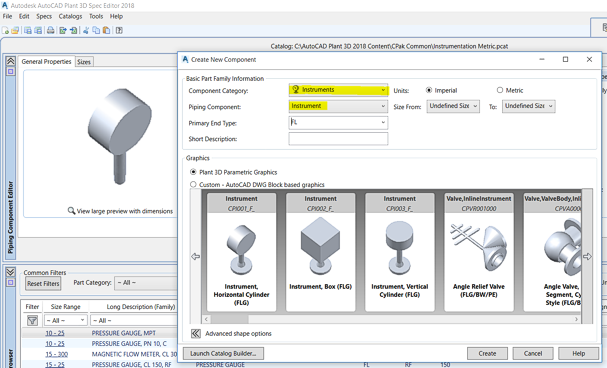Click the Size Range column header
The height and width of the screenshot is (368, 607).
pos(65,306)
